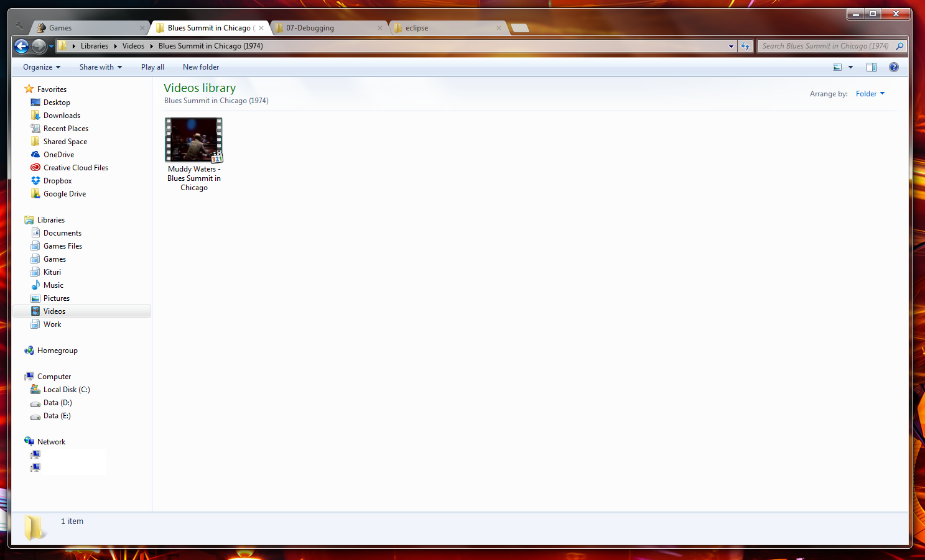Open OneDrive in navigation pane
The height and width of the screenshot is (560, 925).
coord(58,155)
